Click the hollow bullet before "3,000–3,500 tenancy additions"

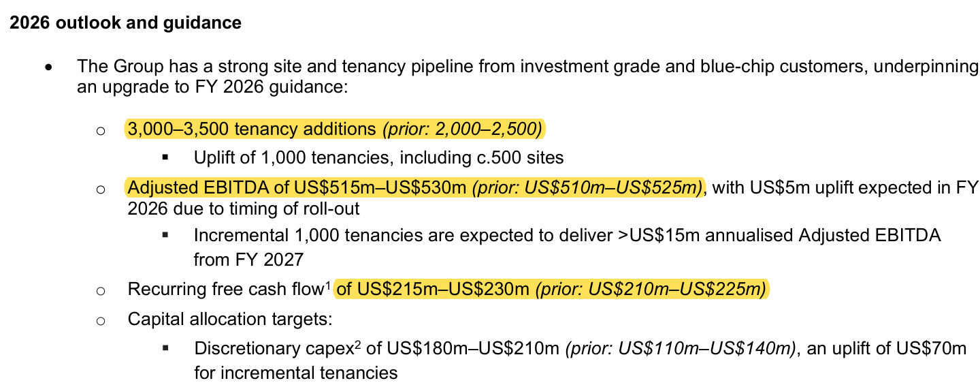101,131
